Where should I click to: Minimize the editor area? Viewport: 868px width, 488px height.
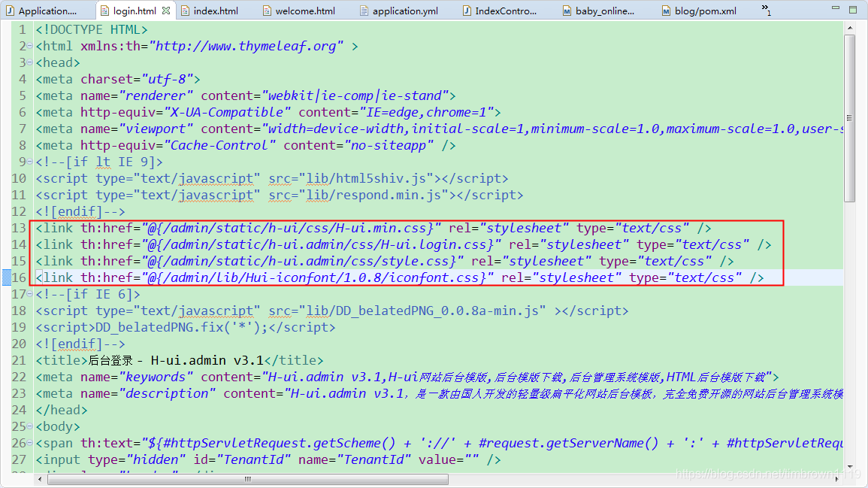click(836, 8)
